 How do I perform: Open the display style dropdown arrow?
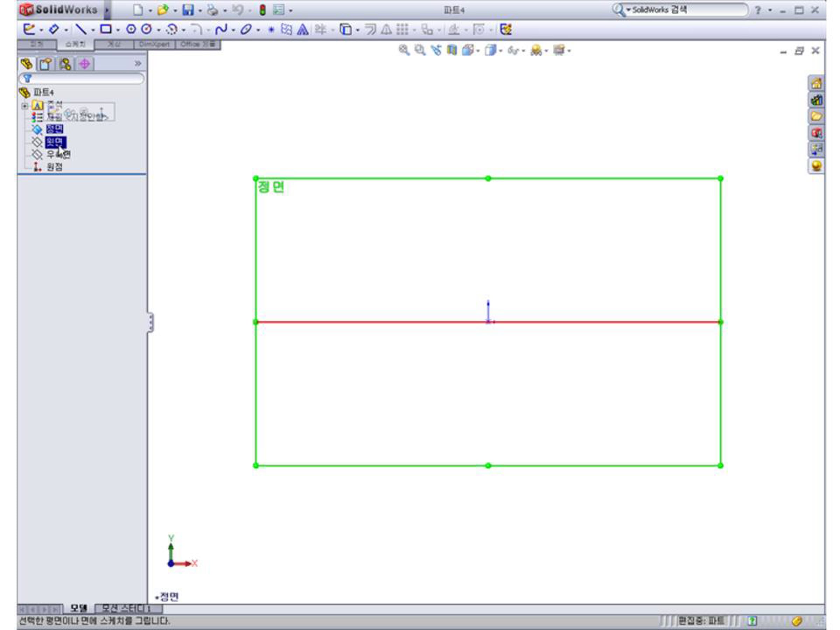coord(501,51)
